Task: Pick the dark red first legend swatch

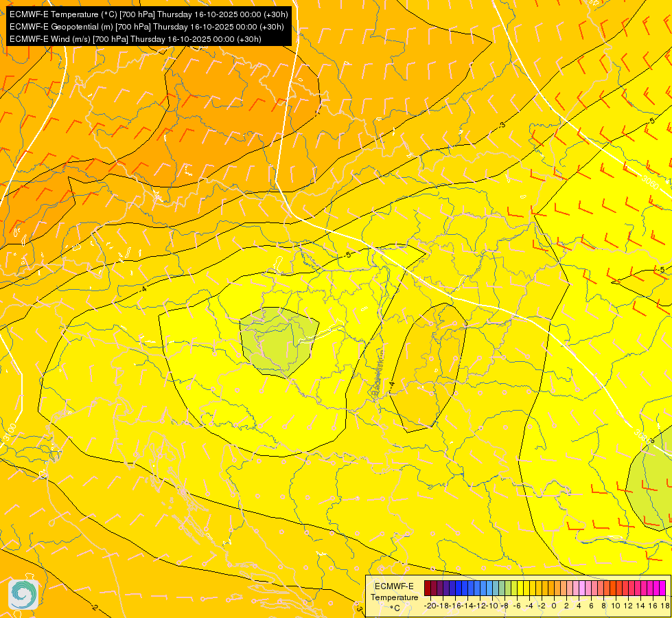Action: click(428, 588)
